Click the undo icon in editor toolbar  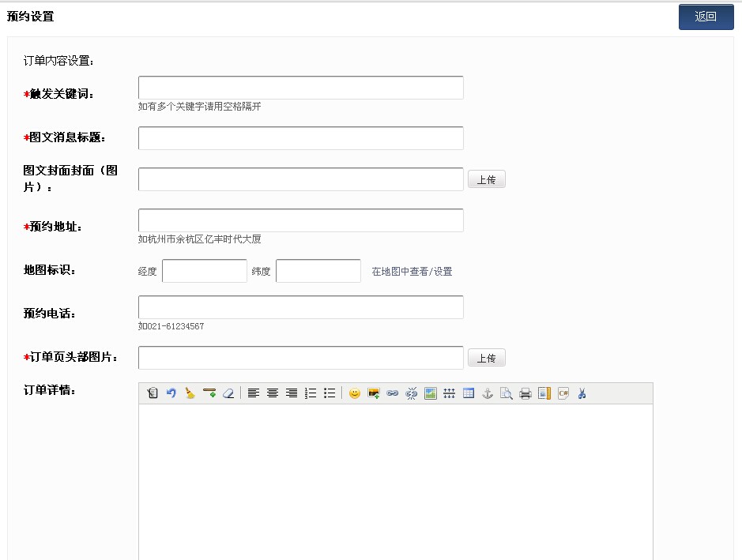pyautogui.click(x=171, y=393)
